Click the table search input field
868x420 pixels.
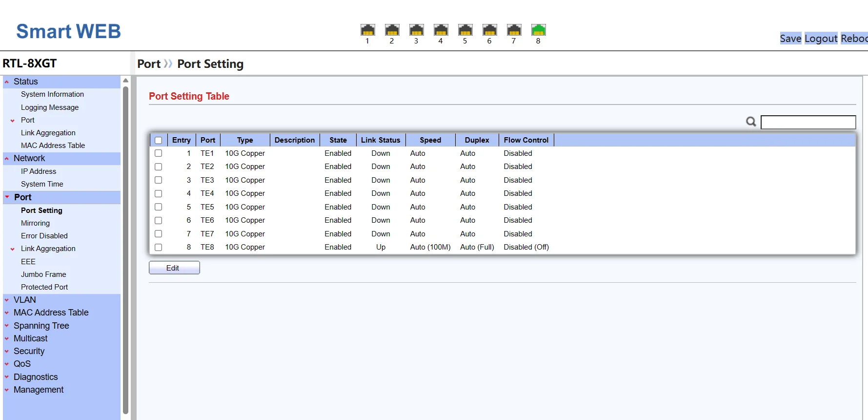pos(808,122)
